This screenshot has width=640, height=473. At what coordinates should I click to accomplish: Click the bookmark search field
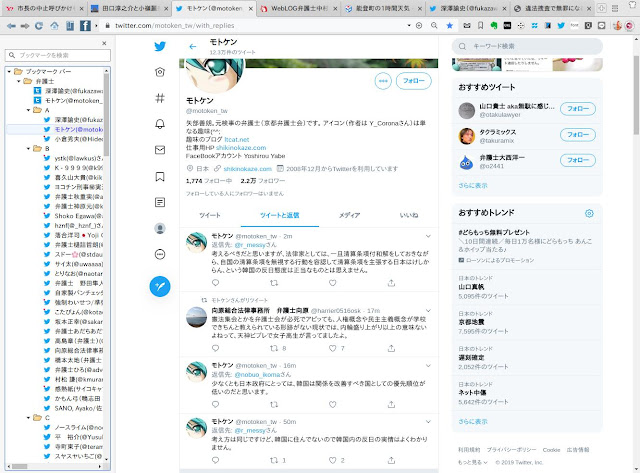pos(58,55)
